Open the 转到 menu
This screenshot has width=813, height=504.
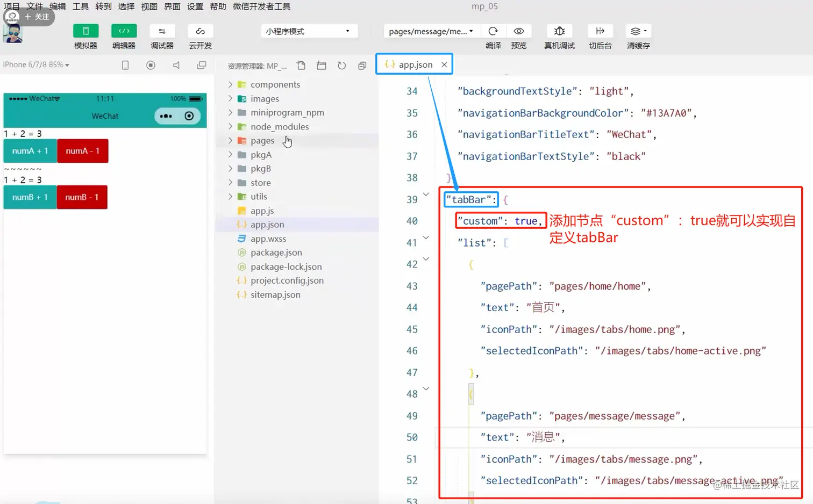(x=103, y=6)
